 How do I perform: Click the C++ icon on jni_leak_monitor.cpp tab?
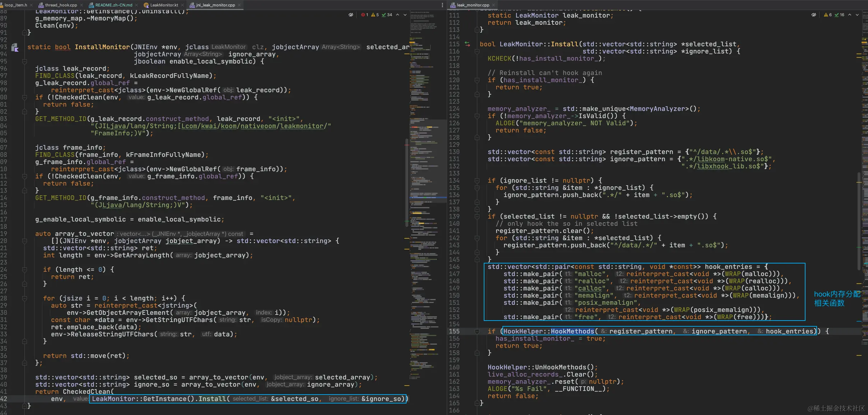[192, 5]
